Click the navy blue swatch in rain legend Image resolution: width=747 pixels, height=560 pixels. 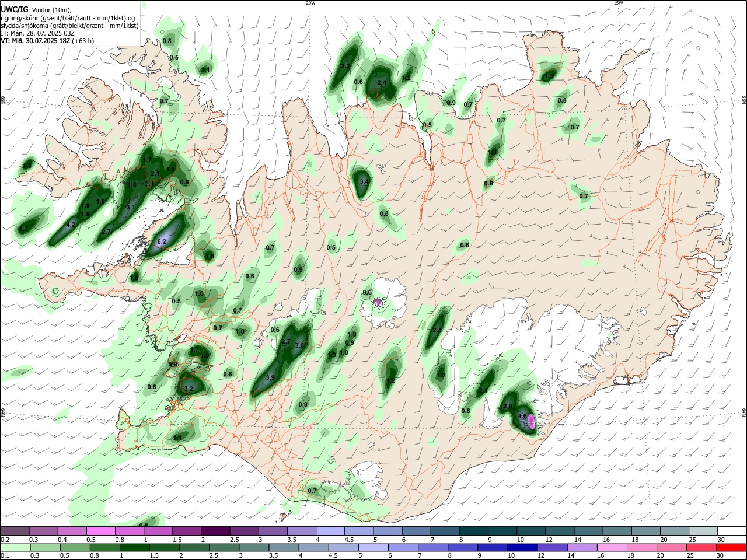pos(522,547)
